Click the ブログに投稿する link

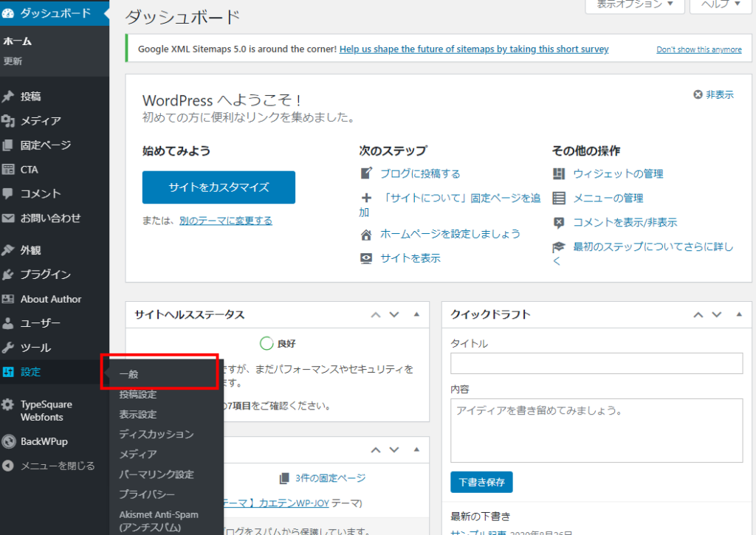[420, 173]
